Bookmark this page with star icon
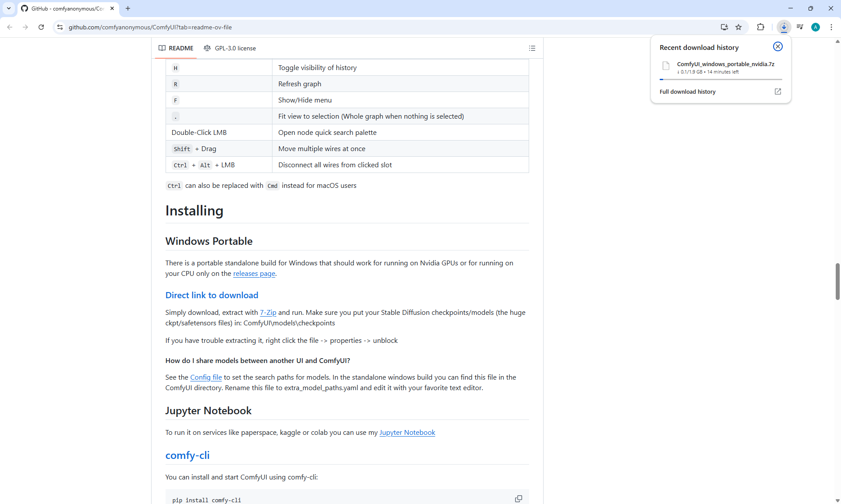The height and width of the screenshot is (504, 841). click(739, 27)
